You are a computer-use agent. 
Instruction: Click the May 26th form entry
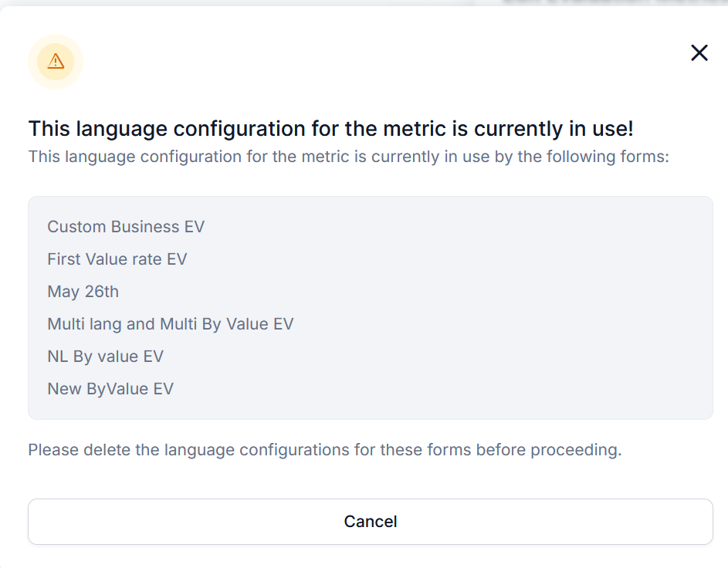tap(83, 292)
